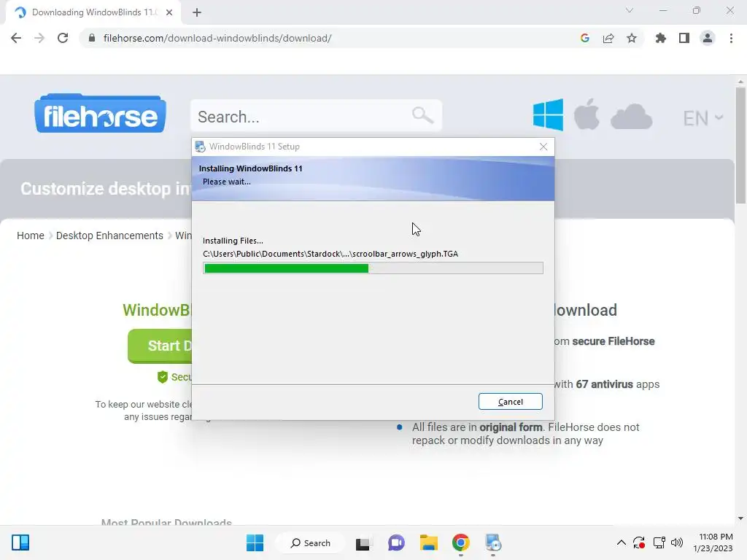Viewport: 747px width, 560px height.
Task: Click the FileHorse logo
Action: [100, 113]
